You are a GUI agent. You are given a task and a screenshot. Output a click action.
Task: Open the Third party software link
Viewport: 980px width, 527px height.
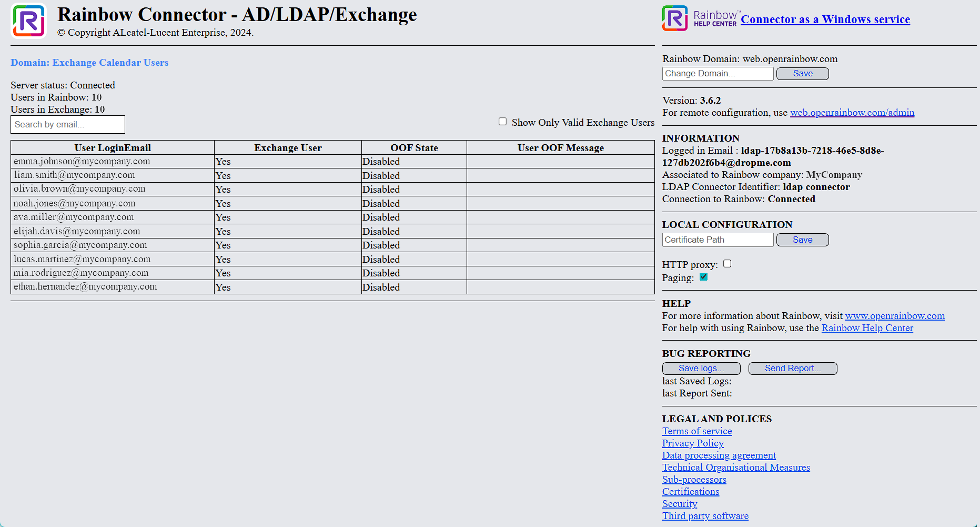pos(705,516)
